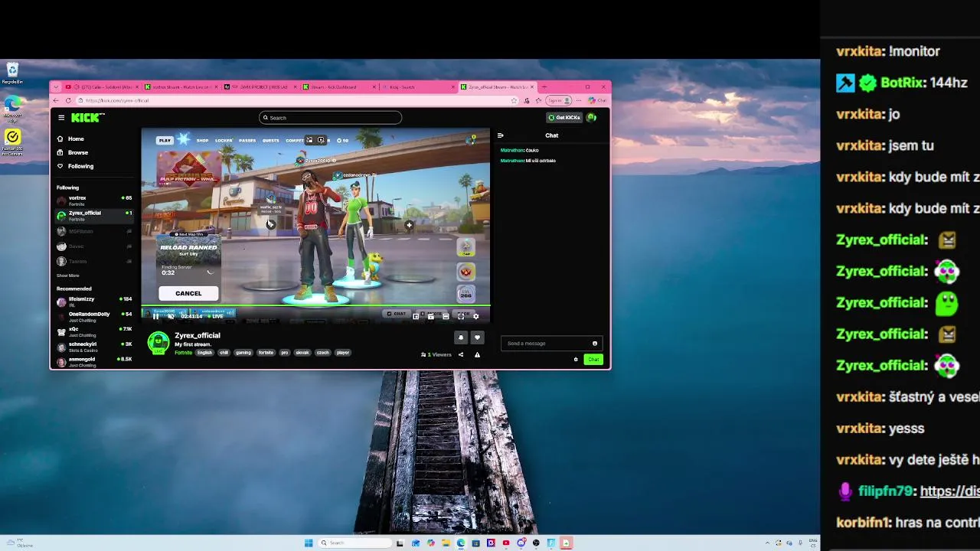This screenshot has width=980, height=551.
Task: Open the Fortnite category link
Action: click(183, 353)
